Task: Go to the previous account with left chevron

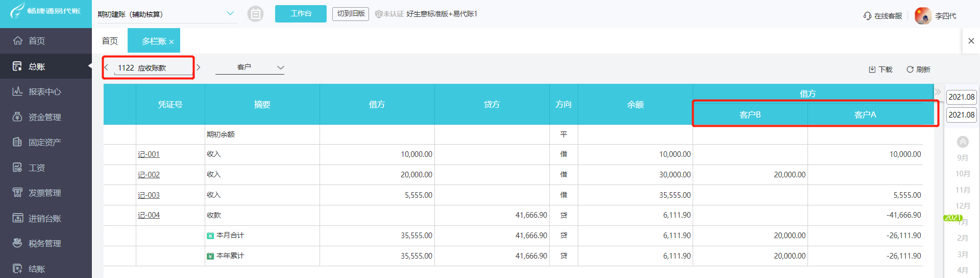Action: click(106, 67)
